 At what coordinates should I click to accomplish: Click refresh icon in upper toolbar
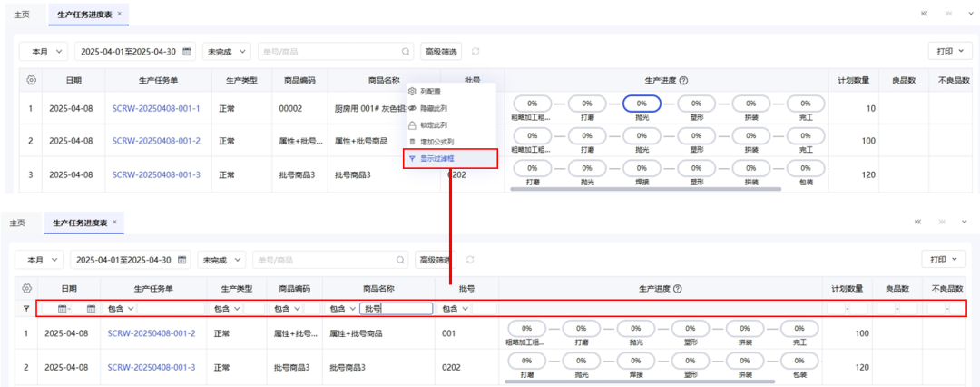click(x=475, y=52)
